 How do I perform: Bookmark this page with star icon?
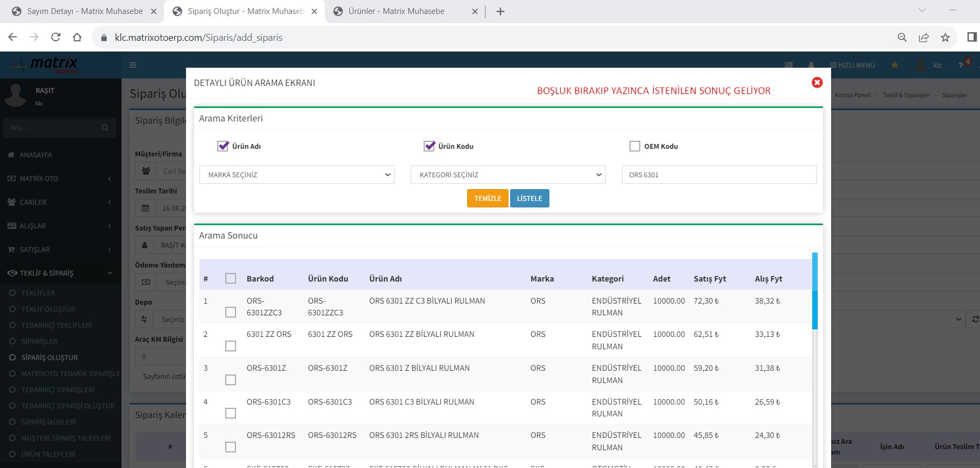point(945,37)
